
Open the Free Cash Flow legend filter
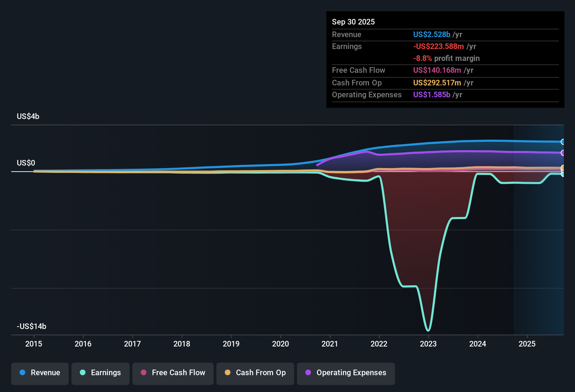point(173,373)
